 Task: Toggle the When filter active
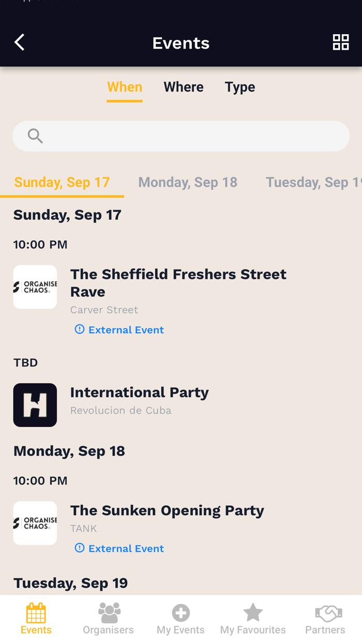coord(124,86)
